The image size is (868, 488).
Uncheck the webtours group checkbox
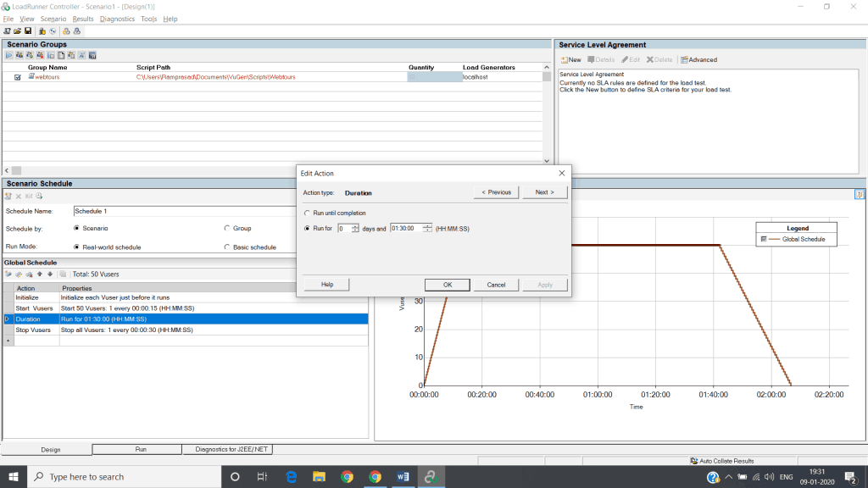click(18, 76)
